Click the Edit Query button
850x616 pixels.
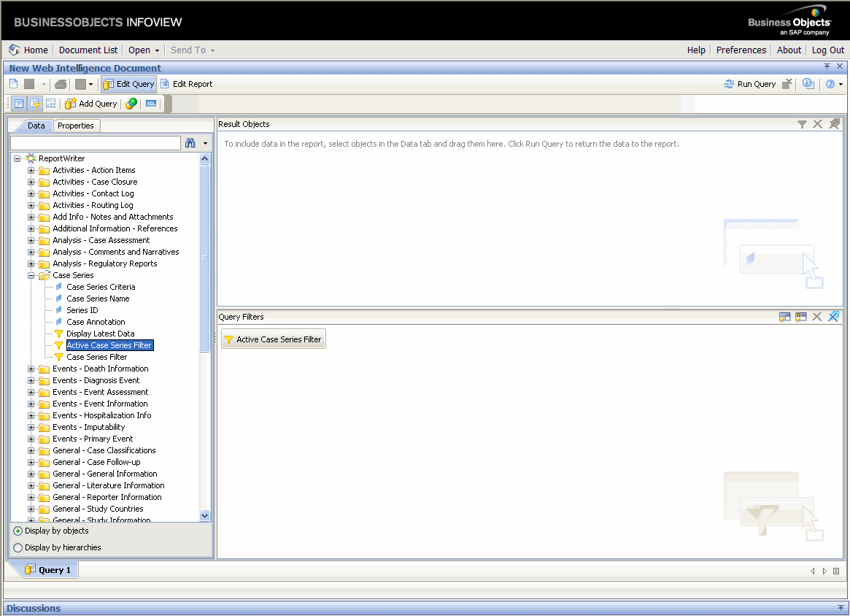pyautogui.click(x=129, y=84)
